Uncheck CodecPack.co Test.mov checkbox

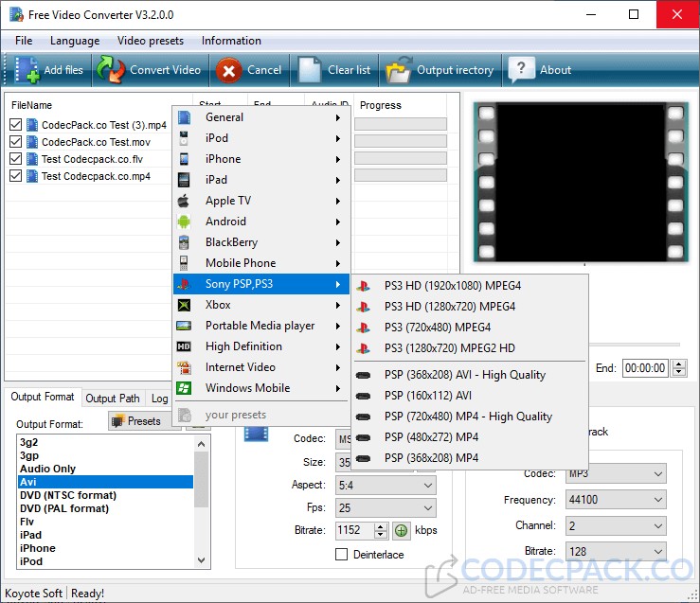(15, 142)
